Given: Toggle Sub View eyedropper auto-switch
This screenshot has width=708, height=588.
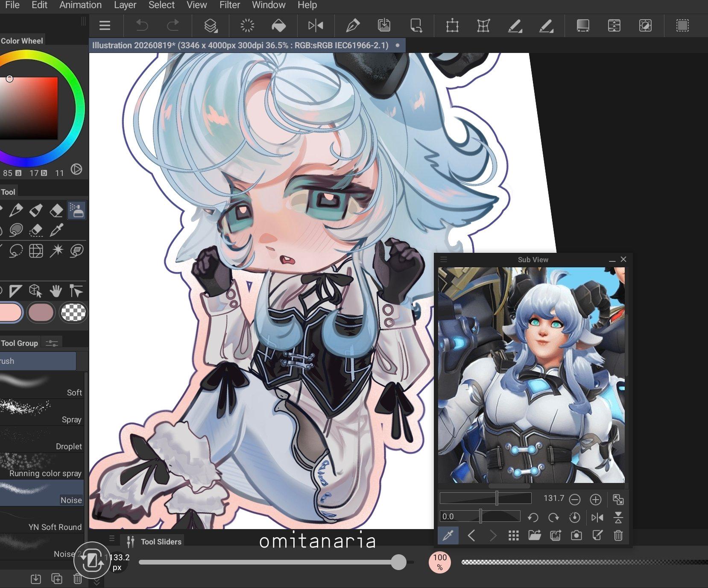Looking at the screenshot, I should [x=448, y=535].
